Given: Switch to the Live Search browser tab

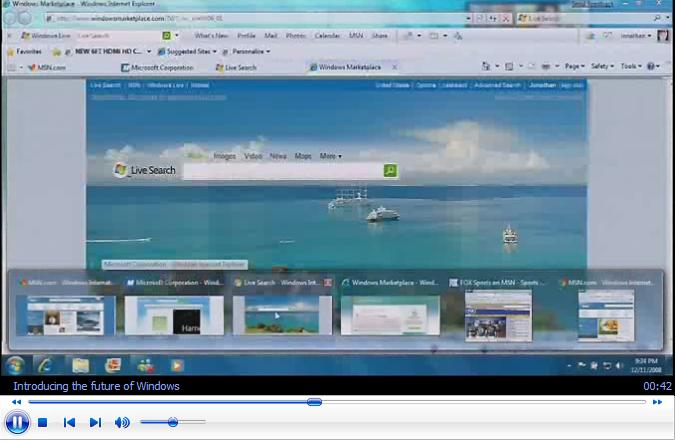Looking at the screenshot, I should click(x=236, y=67).
